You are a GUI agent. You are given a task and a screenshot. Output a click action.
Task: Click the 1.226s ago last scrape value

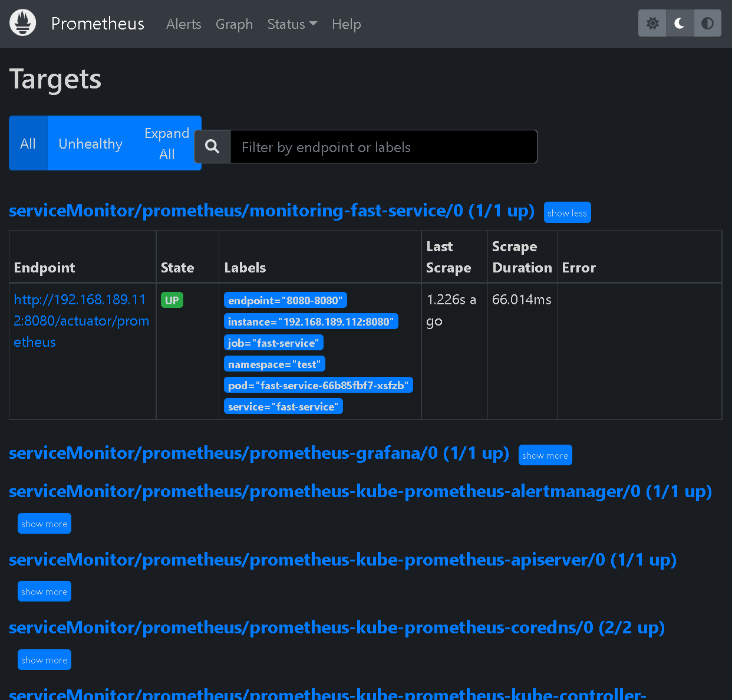[x=451, y=310]
